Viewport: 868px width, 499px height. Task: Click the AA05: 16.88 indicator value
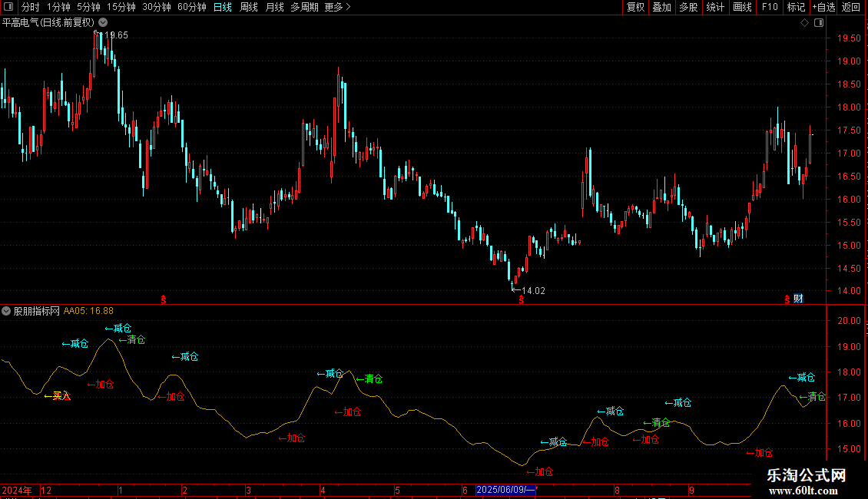[x=88, y=311]
